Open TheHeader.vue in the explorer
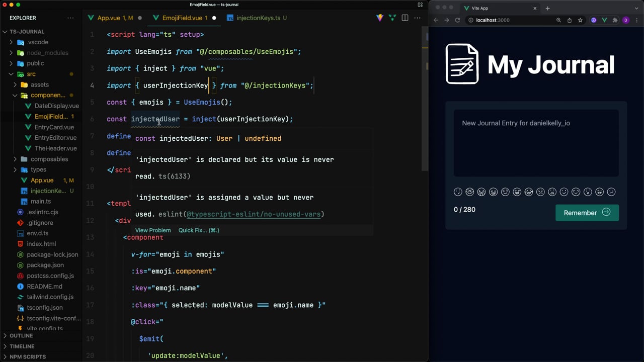 point(55,148)
